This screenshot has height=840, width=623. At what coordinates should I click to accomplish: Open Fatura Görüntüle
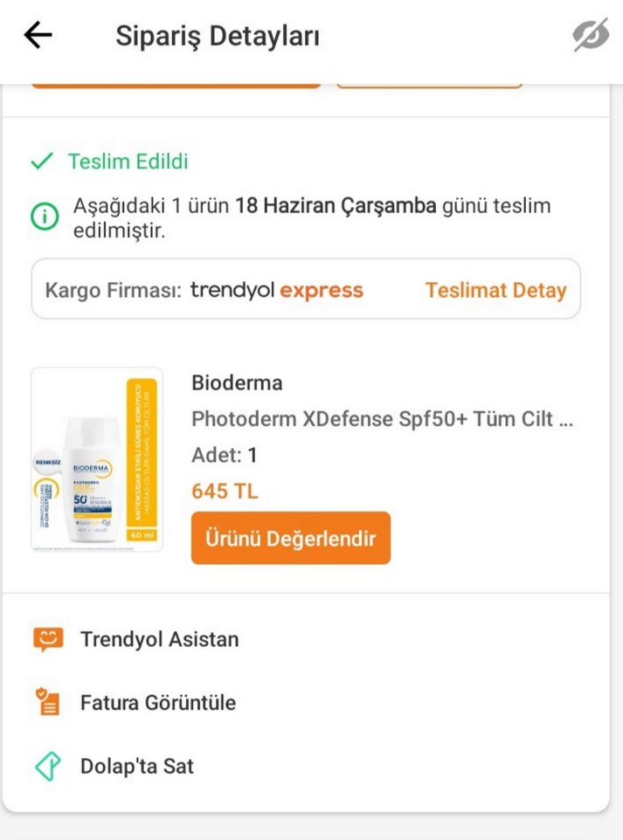click(x=157, y=702)
